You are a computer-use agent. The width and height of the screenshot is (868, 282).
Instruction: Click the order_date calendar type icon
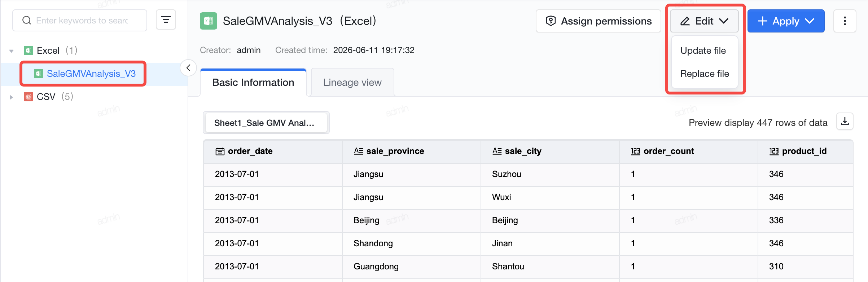click(220, 151)
